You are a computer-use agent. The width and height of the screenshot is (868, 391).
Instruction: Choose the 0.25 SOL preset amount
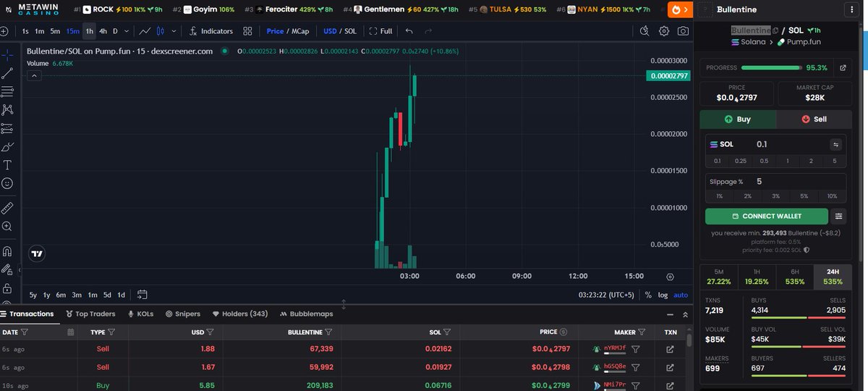pos(741,161)
